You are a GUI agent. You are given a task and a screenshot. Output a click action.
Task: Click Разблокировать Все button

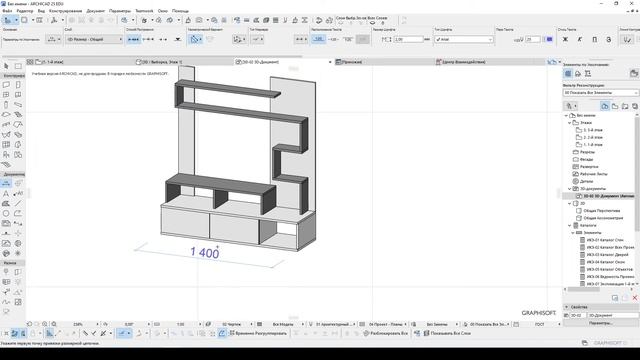tap(385, 333)
